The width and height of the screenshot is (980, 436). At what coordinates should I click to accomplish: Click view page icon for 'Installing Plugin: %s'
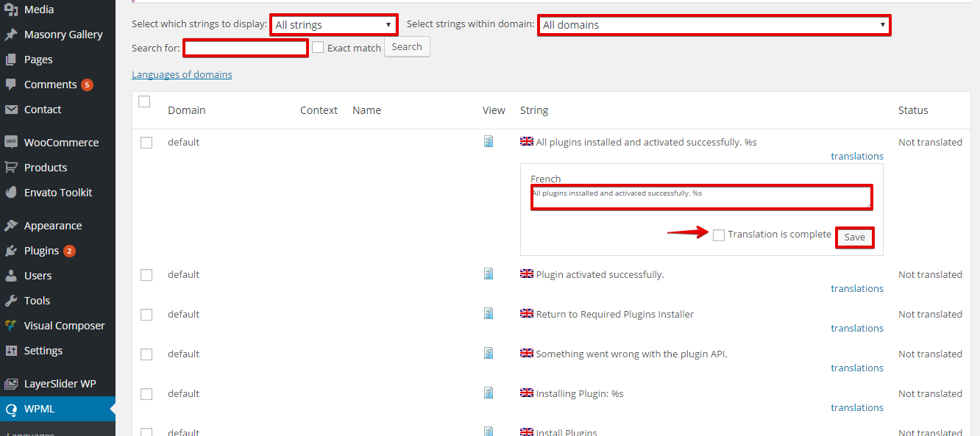(x=489, y=393)
